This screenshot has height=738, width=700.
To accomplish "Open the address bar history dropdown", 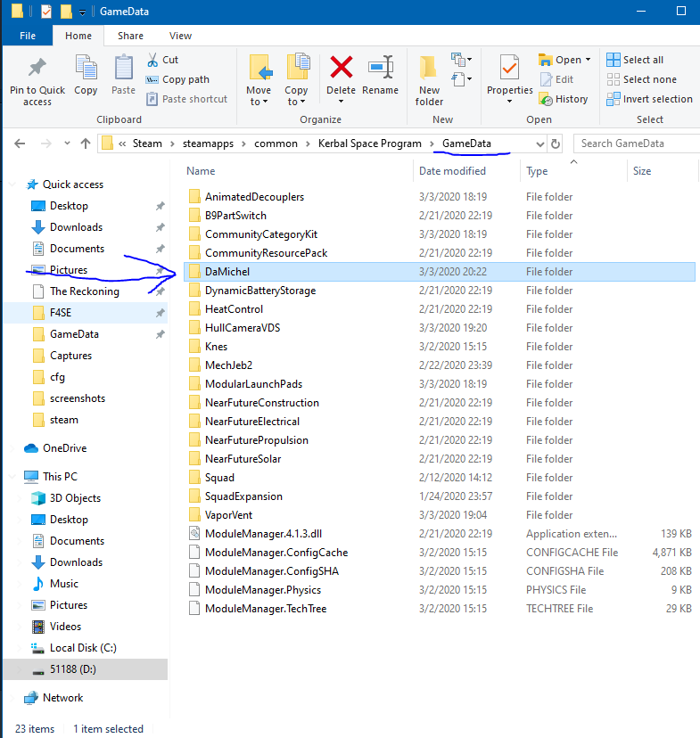I will [540, 144].
